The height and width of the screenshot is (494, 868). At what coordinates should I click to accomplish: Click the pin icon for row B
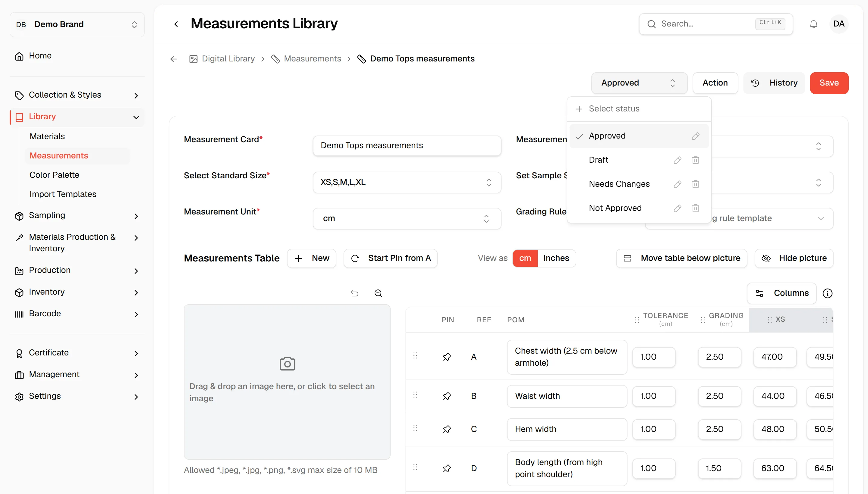447,396
